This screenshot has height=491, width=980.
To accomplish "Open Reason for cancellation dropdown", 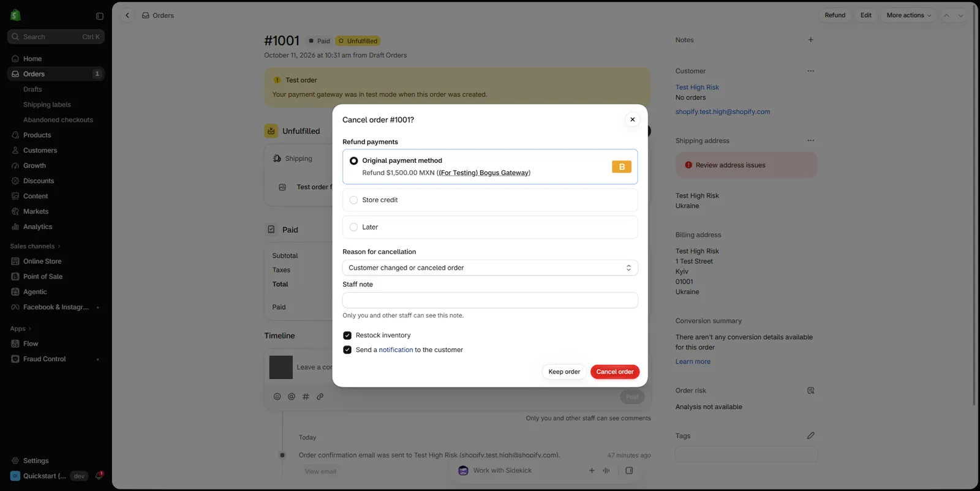I will pyautogui.click(x=490, y=268).
